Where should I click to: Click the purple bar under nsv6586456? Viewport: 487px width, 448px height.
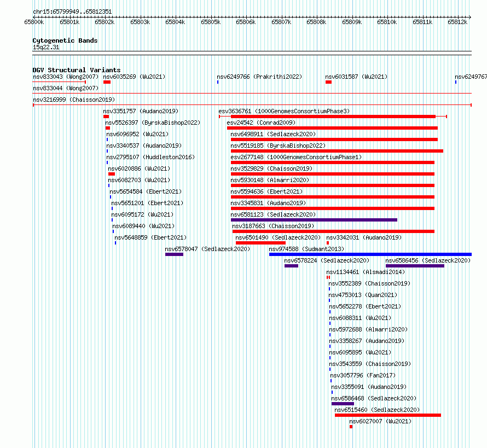[x=415, y=266]
